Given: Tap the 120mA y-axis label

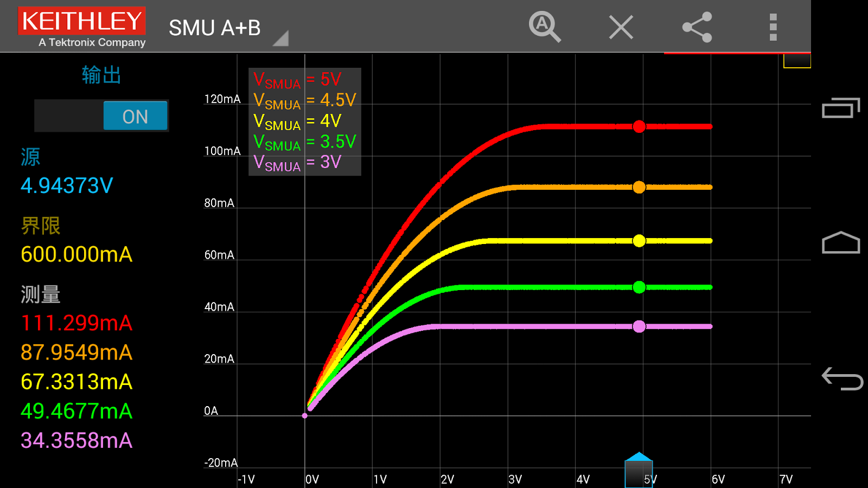Looking at the screenshot, I should (222, 99).
